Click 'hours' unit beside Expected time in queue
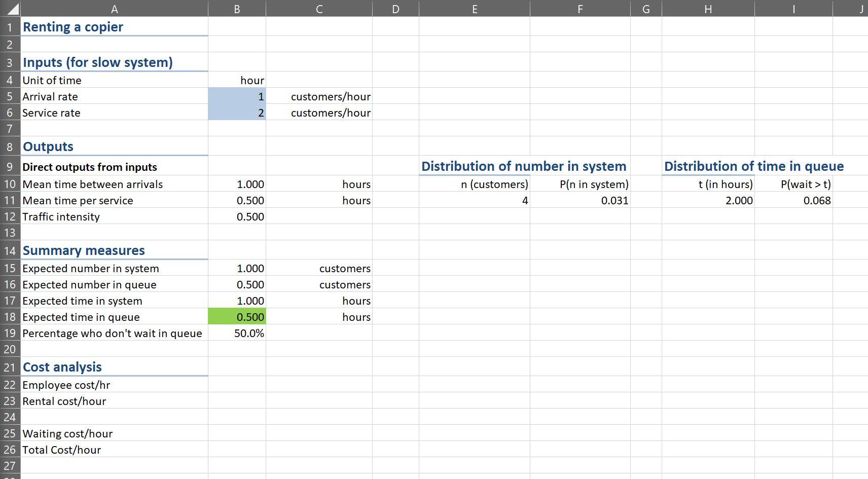This screenshot has width=868, height=479. pos(319,317)
